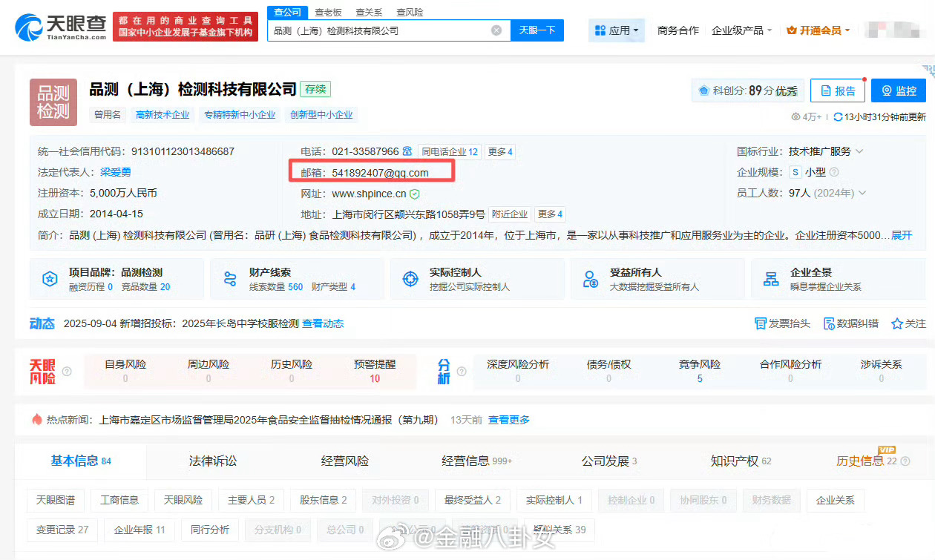This screenshot has width=935, height=560.
Task: Click the 实际控制人 target icon
Action: [410, 279]
